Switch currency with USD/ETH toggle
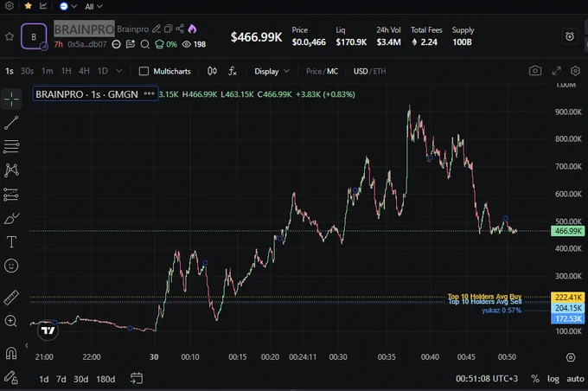 369,71
